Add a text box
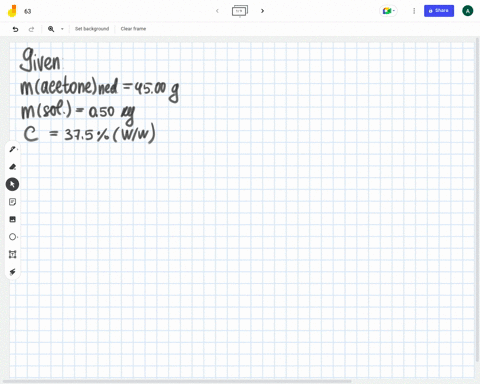The image size is (480, 384). 13,254
